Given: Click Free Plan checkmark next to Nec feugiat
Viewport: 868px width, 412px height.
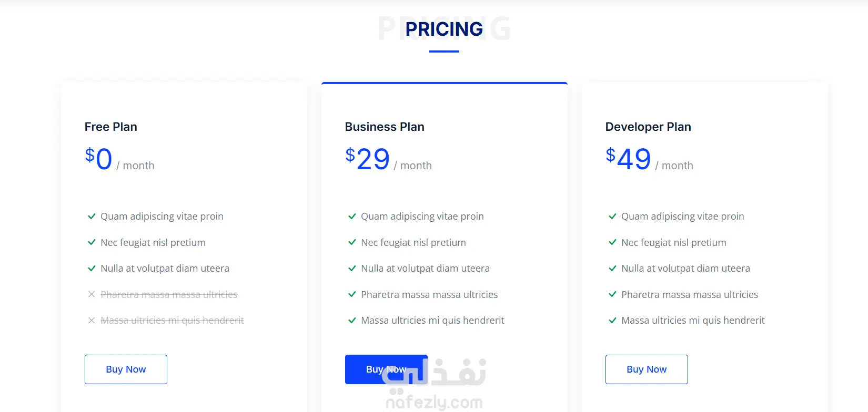Looking at the screenshot, I should (x=92, y=242).
